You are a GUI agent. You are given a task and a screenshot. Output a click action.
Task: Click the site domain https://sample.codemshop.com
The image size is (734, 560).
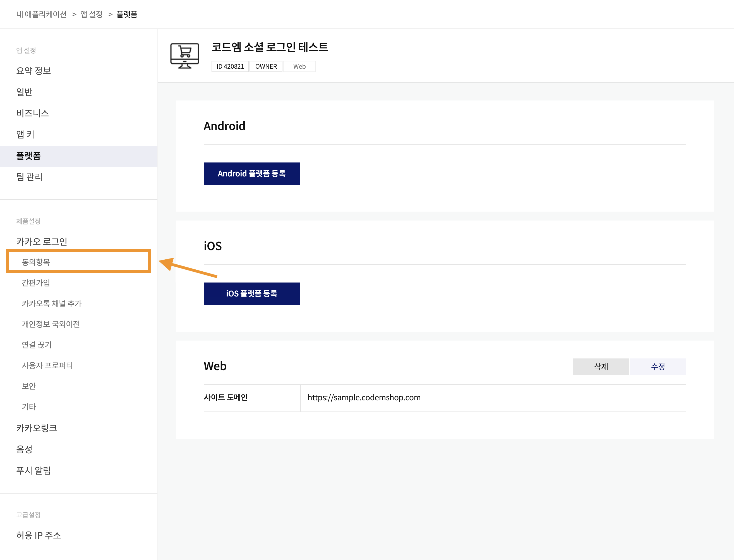click(364, 397)
